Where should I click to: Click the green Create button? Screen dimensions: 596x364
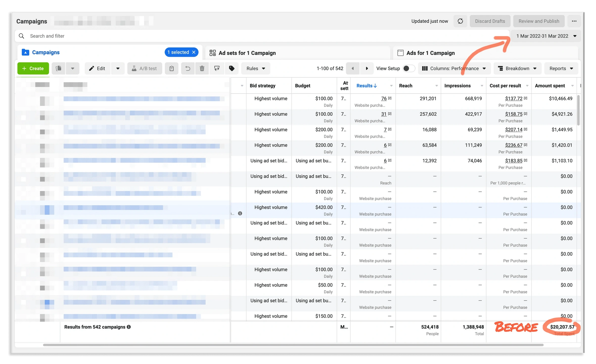(x=33, y=69)
